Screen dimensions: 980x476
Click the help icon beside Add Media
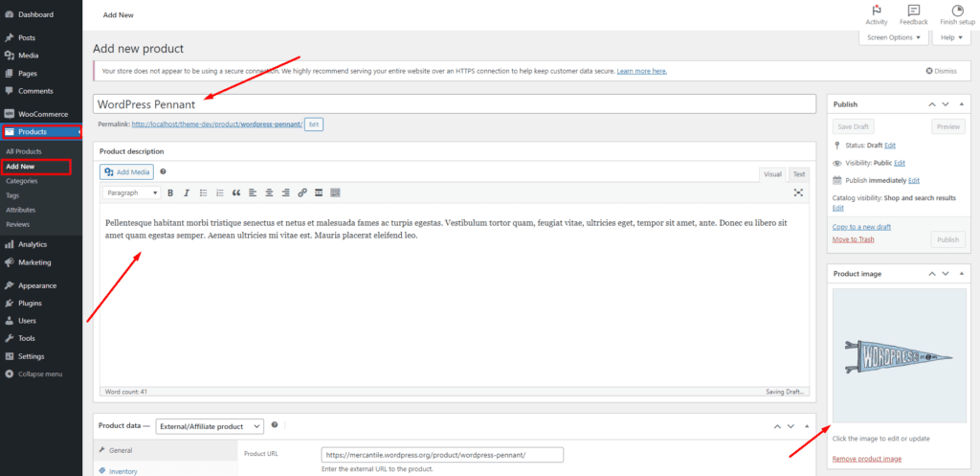[x=163, y=171]
